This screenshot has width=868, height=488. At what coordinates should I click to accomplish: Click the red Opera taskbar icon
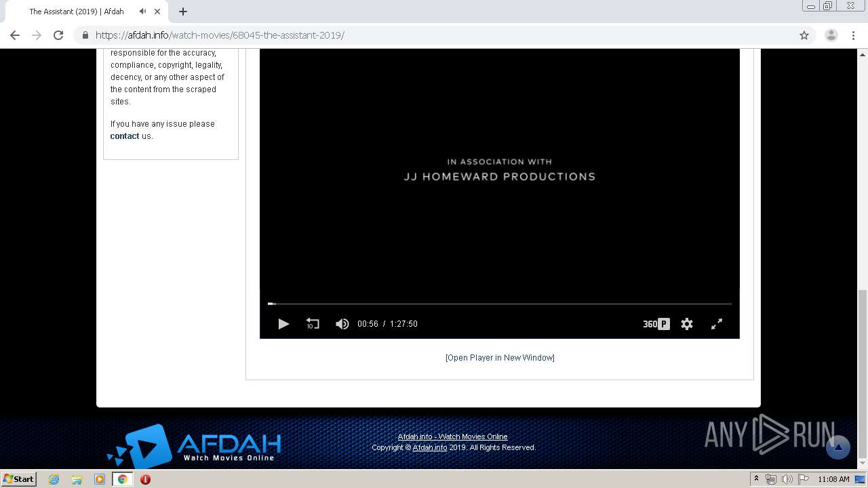145,479
